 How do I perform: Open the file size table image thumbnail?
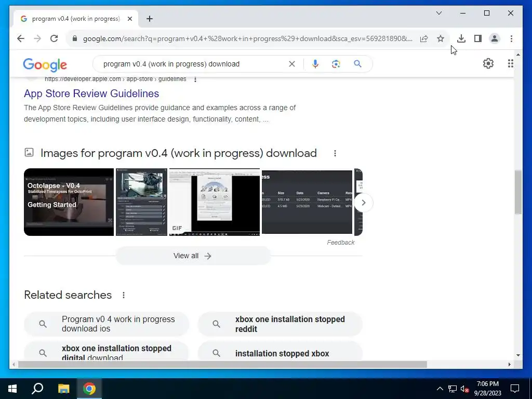[x=307, y=202]
